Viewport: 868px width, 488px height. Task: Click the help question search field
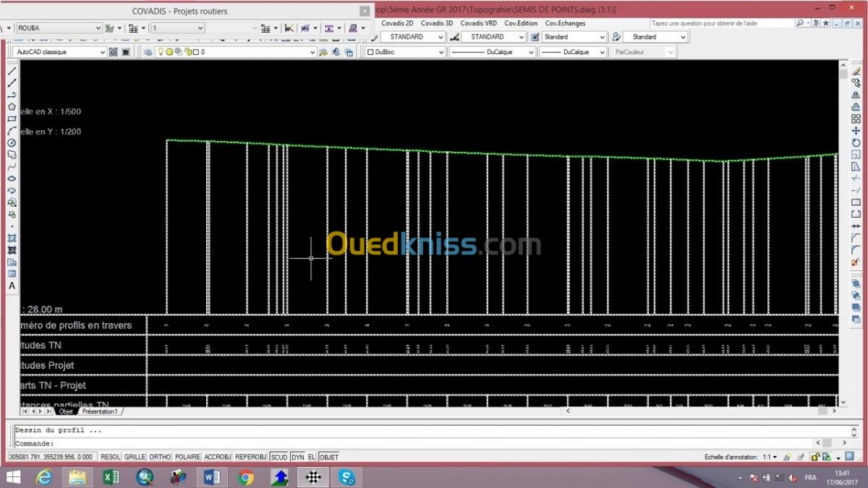point(722,24)
